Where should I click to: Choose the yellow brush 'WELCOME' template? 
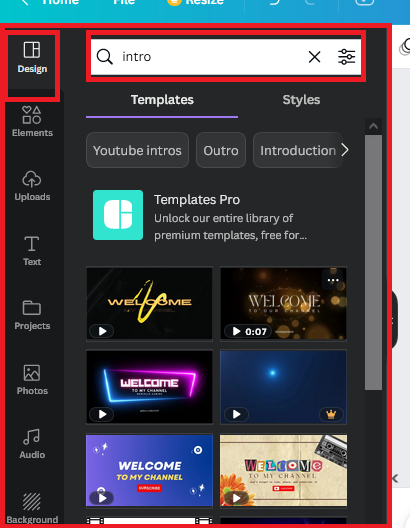pos(149,303)
